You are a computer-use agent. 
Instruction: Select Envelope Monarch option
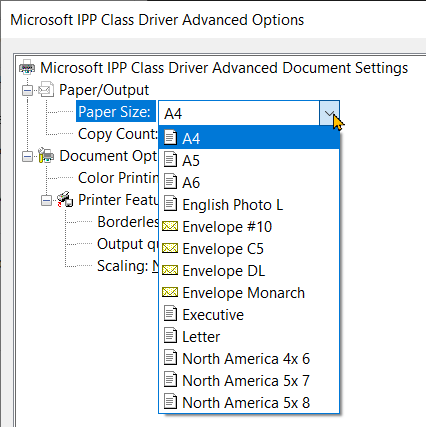249,292
